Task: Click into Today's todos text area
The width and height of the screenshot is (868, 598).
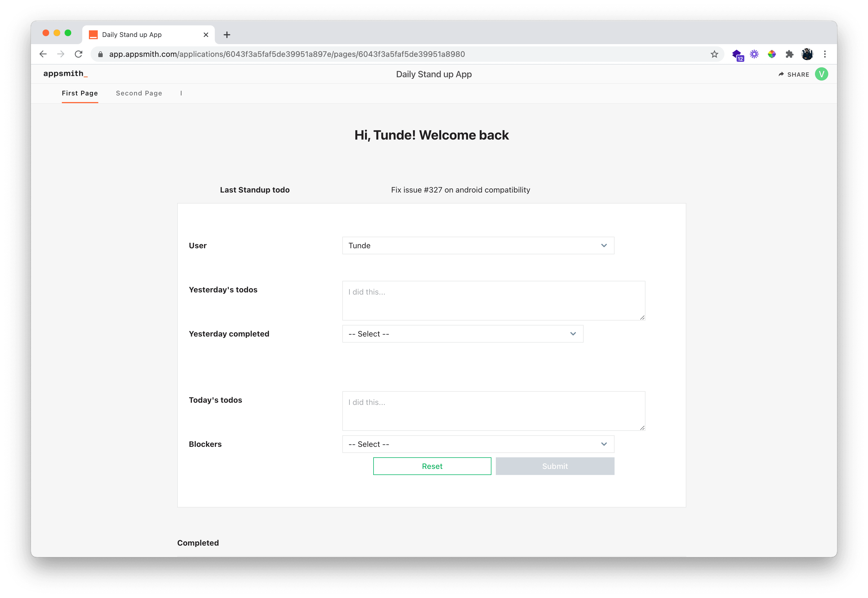Action: pyautogui.click(x=493, y=411)
